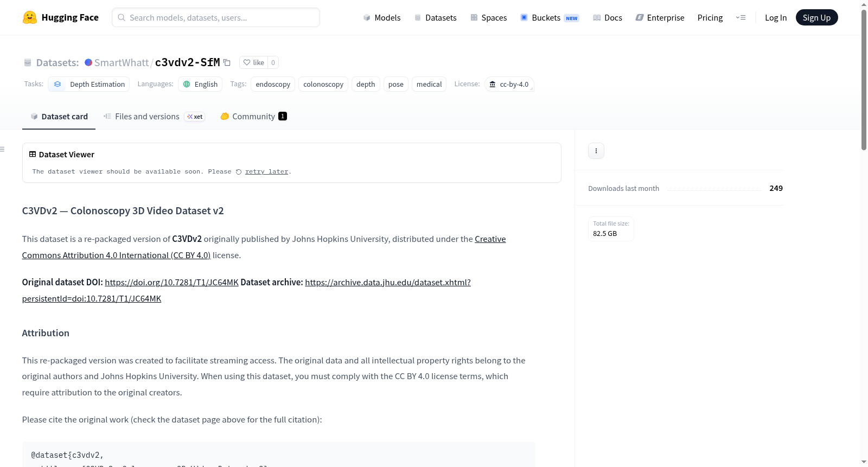Click the medical tag
The height and width of the screenshot is (467, 868).
coord(429,84)
